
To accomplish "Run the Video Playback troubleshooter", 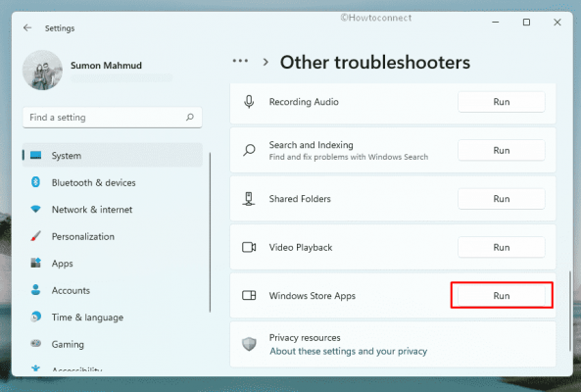I will click(502, 248).
